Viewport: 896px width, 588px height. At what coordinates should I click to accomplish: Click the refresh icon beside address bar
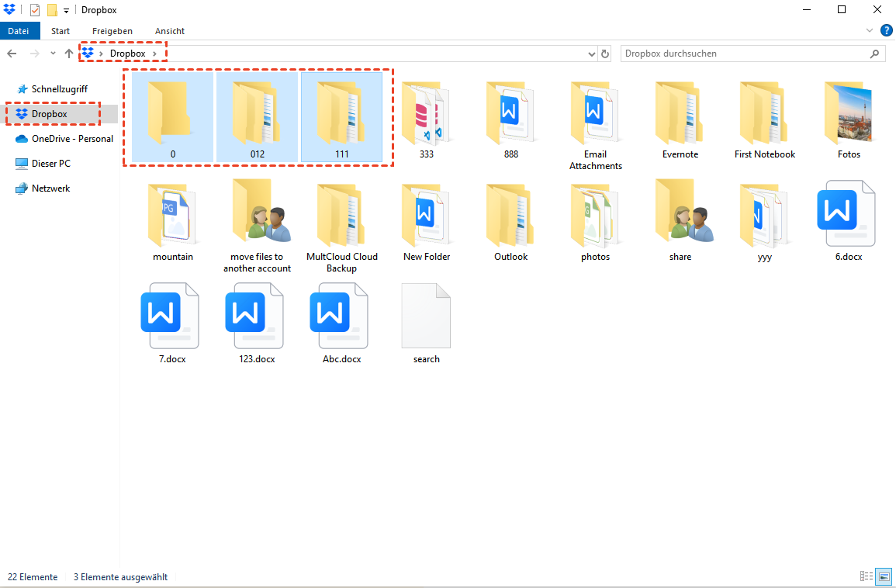(606, 54)
